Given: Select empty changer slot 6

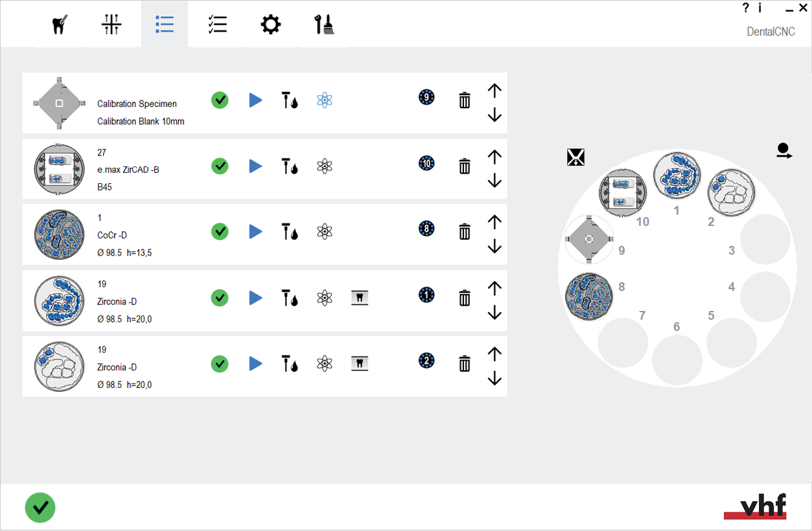Looking at the screenshot, I should point(677,361).
